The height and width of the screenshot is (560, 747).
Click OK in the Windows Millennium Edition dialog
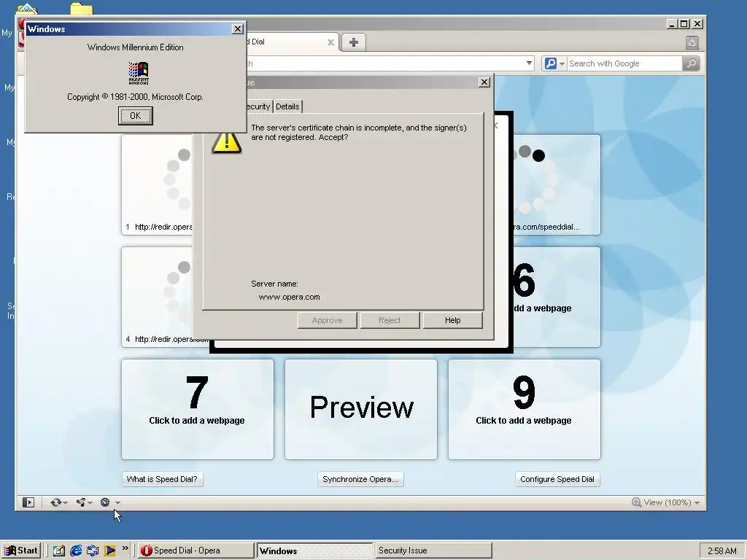pyautogui.click(x=135, y=116)
